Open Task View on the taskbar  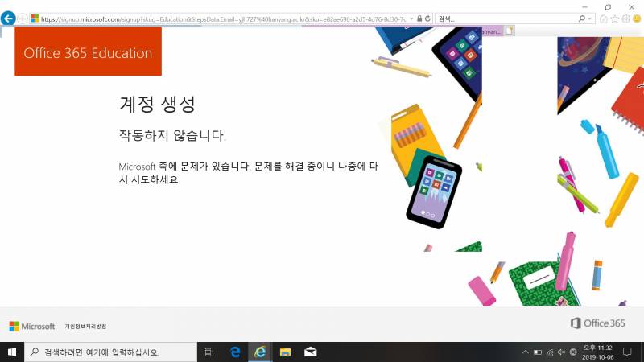209,352
